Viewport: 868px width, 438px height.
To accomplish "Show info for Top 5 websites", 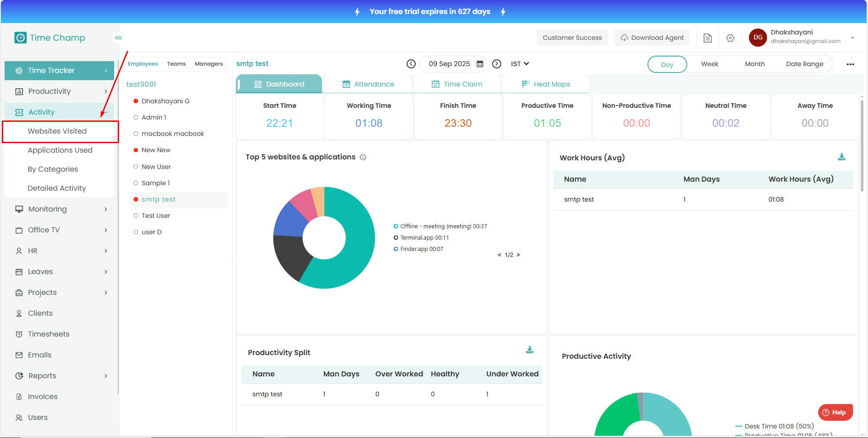I will pyautogui.click(x=363, y=157).
